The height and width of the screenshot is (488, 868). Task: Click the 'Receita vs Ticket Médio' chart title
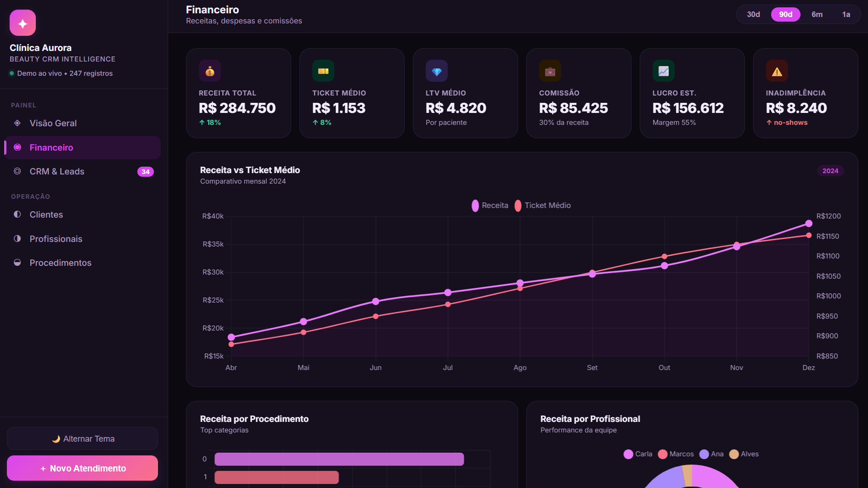(250, 170)
